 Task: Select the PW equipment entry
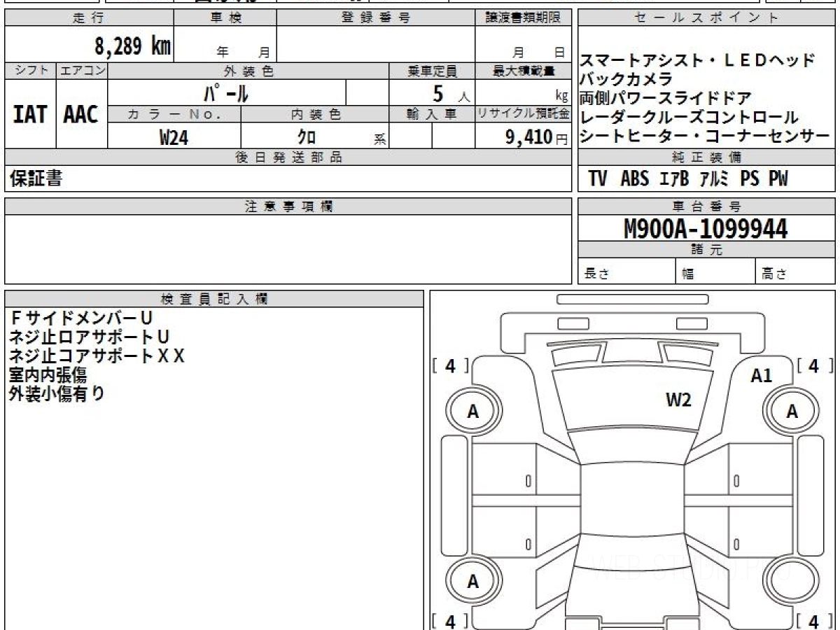click(778, 179)
